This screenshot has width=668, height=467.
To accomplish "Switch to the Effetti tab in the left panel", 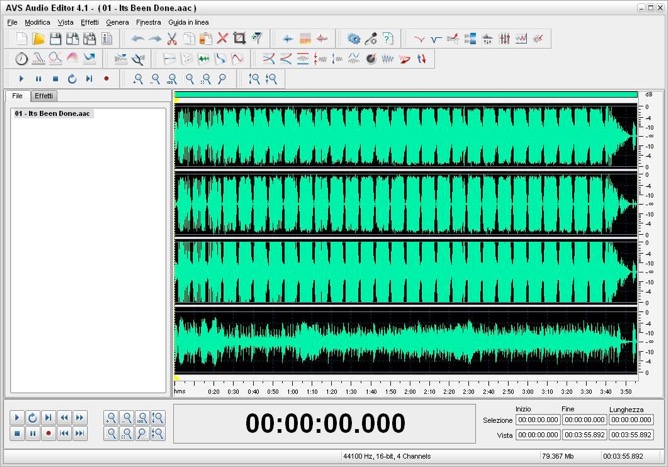I will pos(44,96).
